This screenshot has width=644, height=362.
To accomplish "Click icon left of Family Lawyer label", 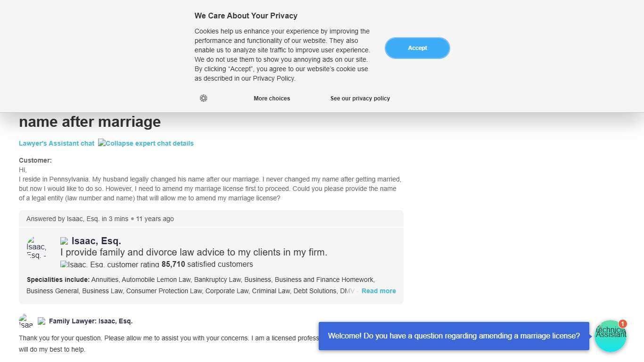I will click(41, 321).
